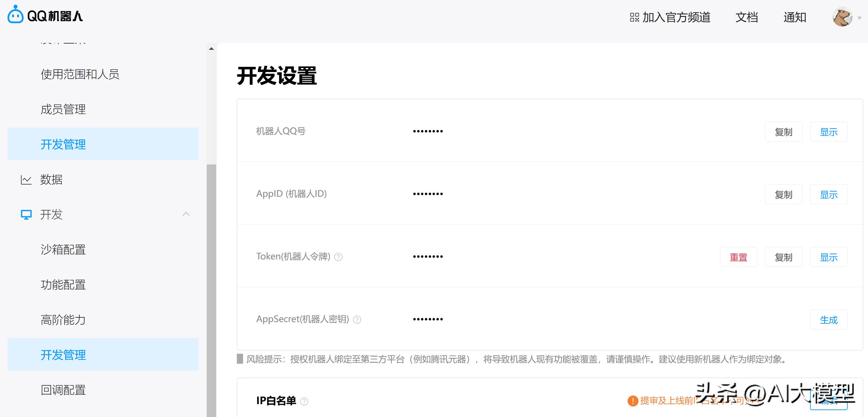
Task: Open the 通知 notifications
Action: pos(795,17)
